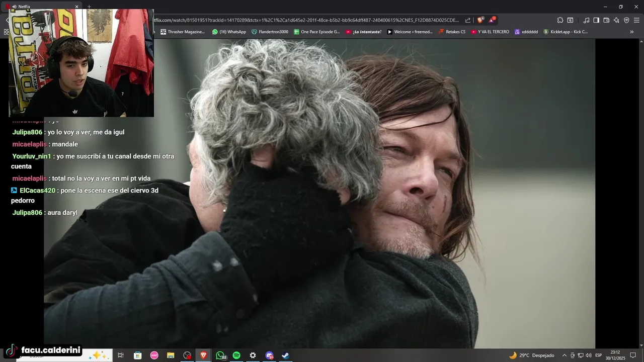Screen dimensions: 644x362
Task: Click chat message 'aura daryl'
Action: 45,213
